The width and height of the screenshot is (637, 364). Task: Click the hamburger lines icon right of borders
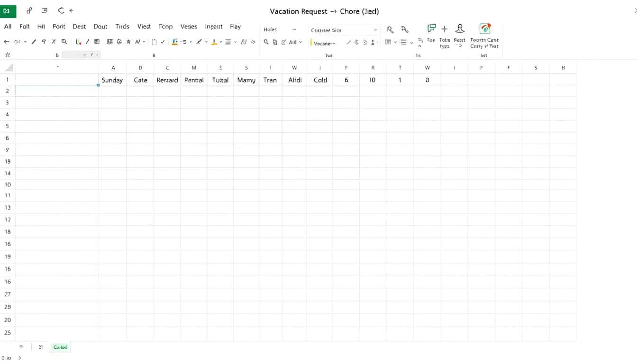point(404,42)
